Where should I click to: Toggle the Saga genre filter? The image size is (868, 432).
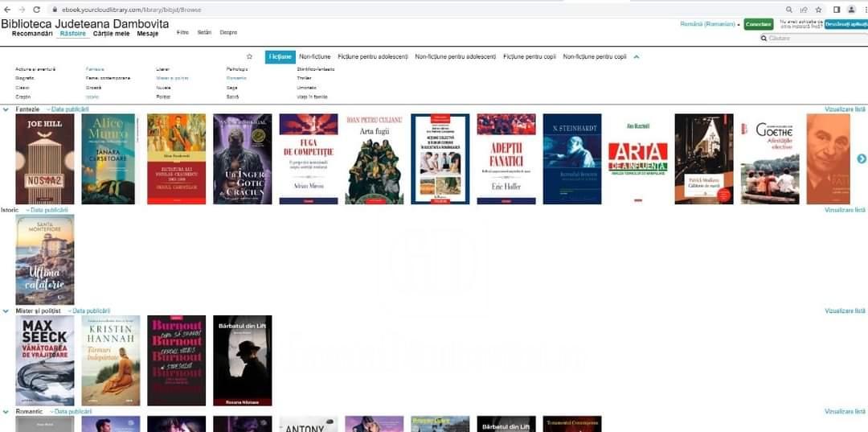pos(232,88)
